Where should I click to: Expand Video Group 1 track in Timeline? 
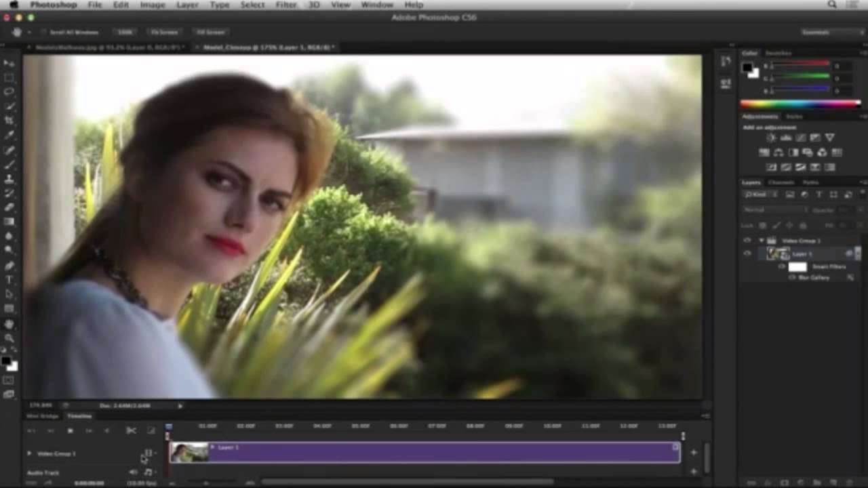tap(29, 453)
